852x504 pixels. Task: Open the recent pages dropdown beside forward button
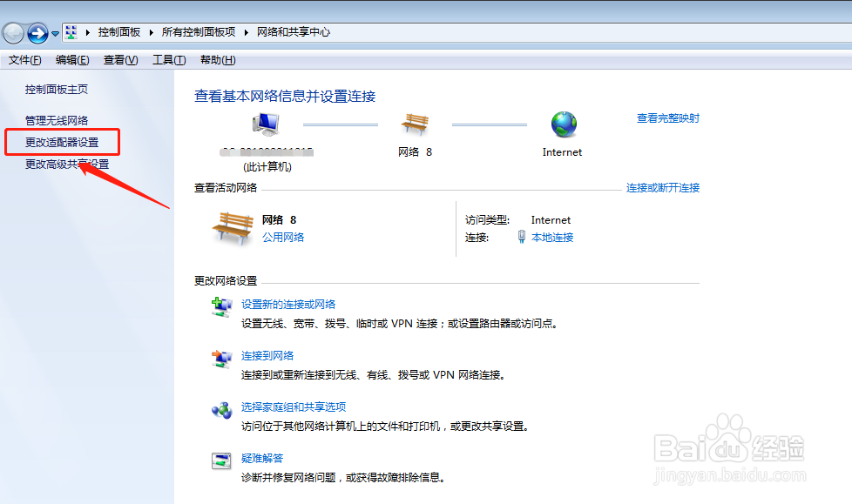pyautogui.click(x=54, y=32)
